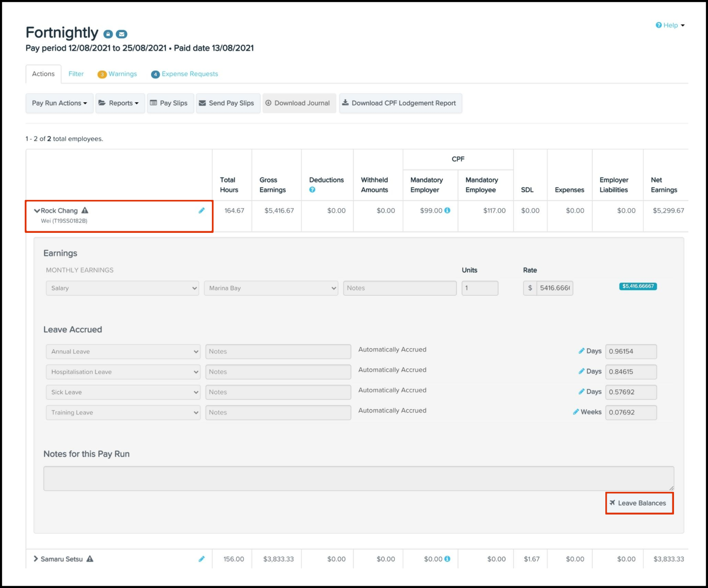Click info icon beside Samaru Setsu $0.00 CPF
Screen dimensions: 708x588
click(447, 559)
